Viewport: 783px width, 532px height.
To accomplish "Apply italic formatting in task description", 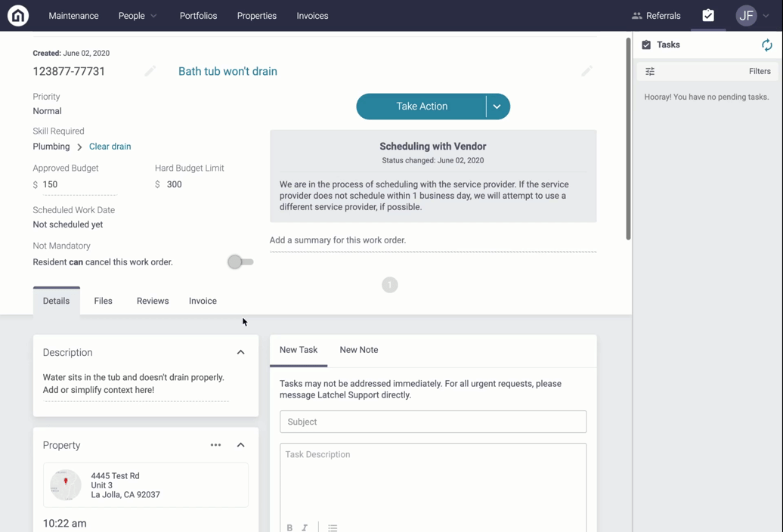I will pyautogui.click(x=305, y=527).
